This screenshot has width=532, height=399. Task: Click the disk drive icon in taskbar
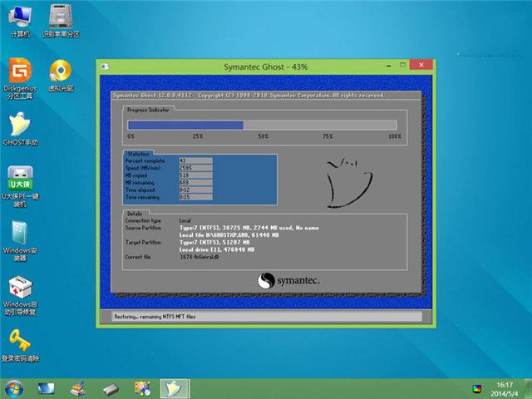pos(111,387)
